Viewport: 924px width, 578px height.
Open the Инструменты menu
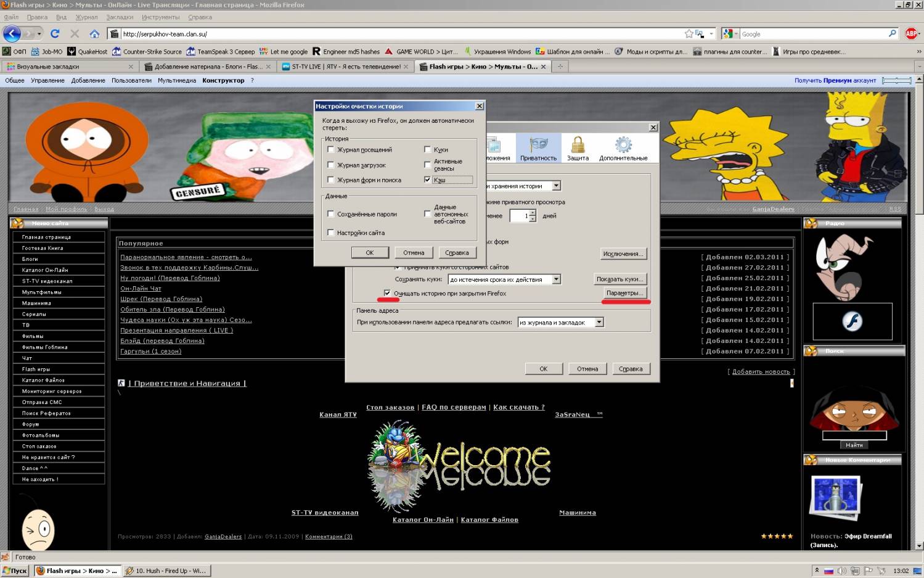[x=160, y=17]
